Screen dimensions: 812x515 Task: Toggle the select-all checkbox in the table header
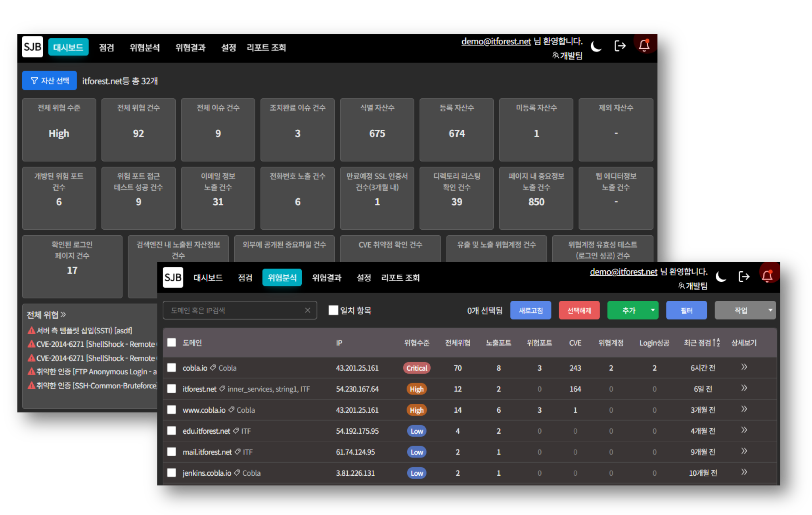[172, 342]
